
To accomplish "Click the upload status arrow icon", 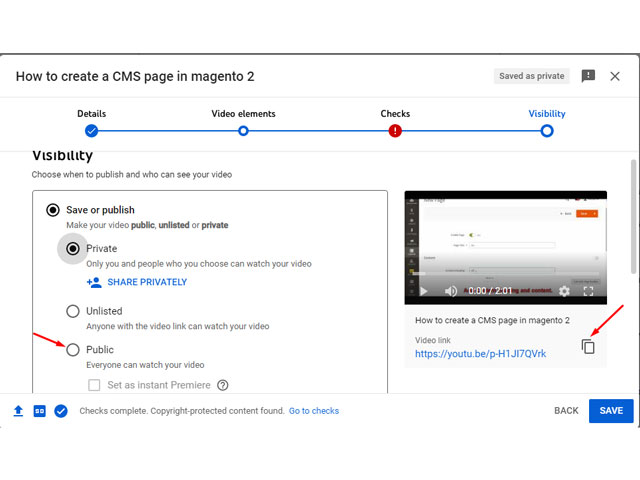I will click(18, 411).
